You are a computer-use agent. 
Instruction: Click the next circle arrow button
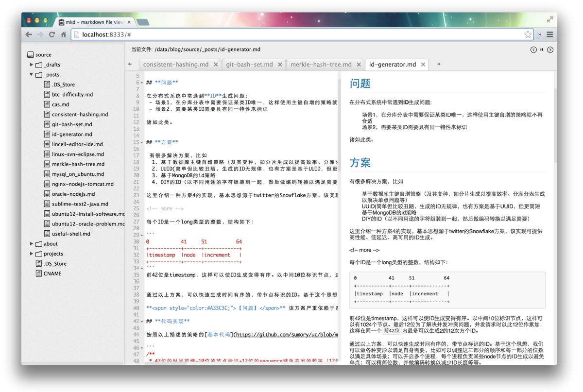coord(550,50)
